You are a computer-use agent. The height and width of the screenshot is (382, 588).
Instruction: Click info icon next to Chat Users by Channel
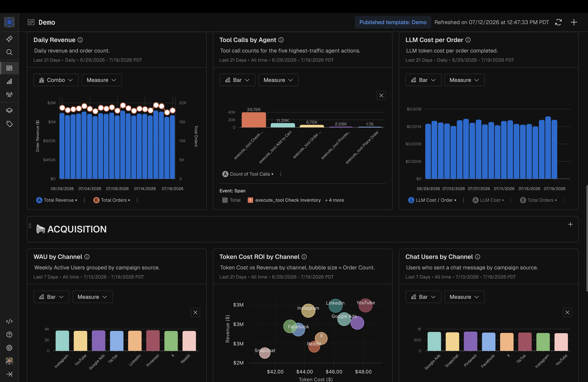tap(477, 257)
